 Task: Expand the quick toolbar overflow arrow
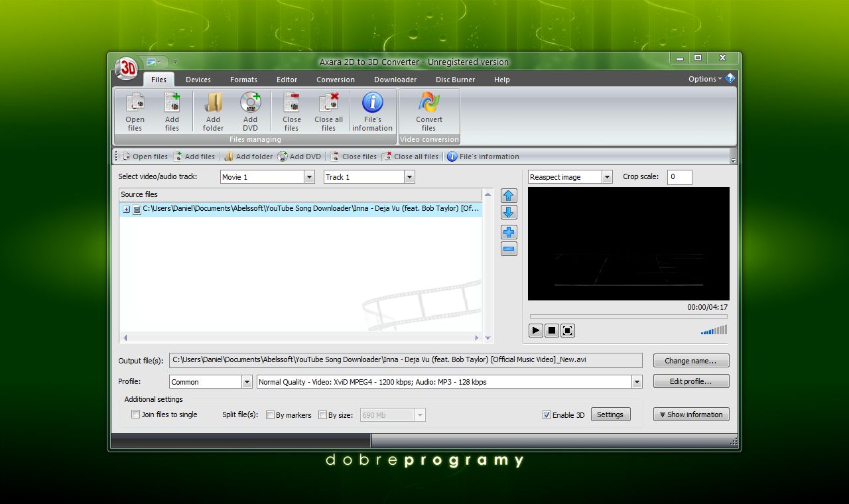[733, 160]
